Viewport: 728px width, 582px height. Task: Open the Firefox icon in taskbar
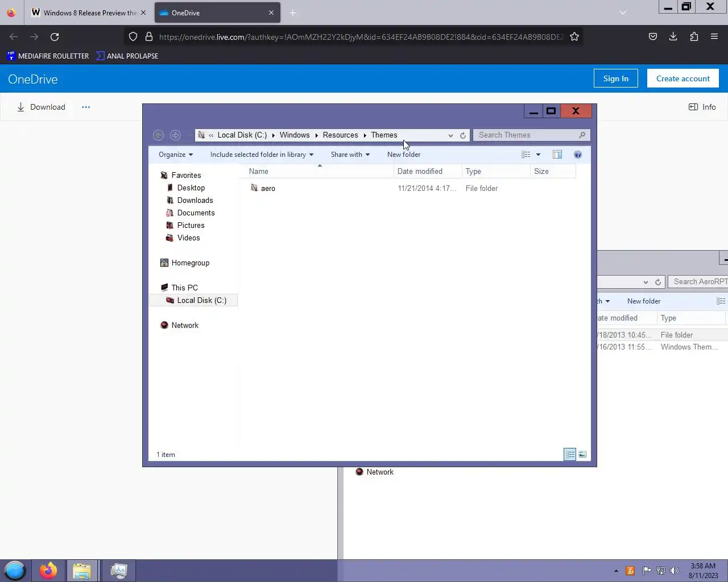pyautogui.click(x=48, y=570)
